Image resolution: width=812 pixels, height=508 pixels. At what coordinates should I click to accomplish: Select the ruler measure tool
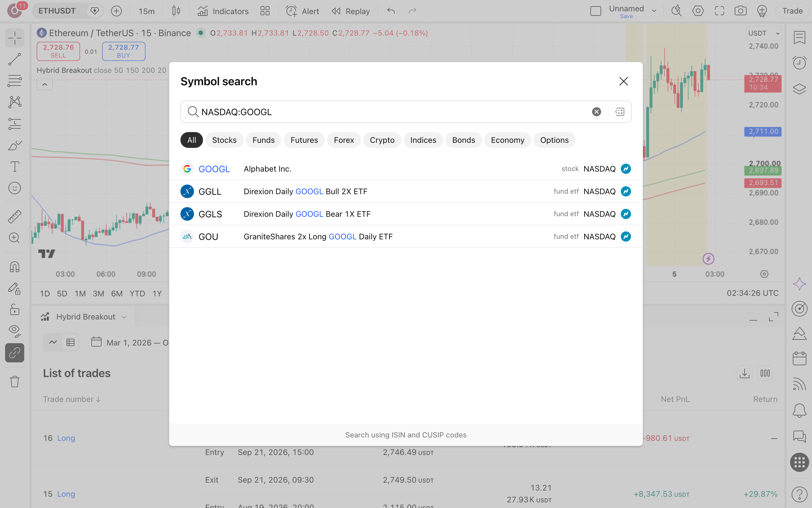coord(14,217)
